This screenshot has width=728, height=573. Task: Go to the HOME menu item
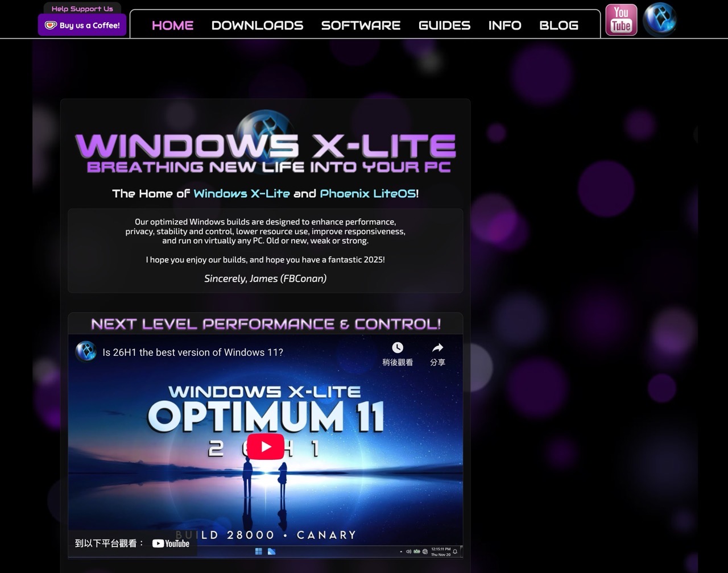point(172,26)
